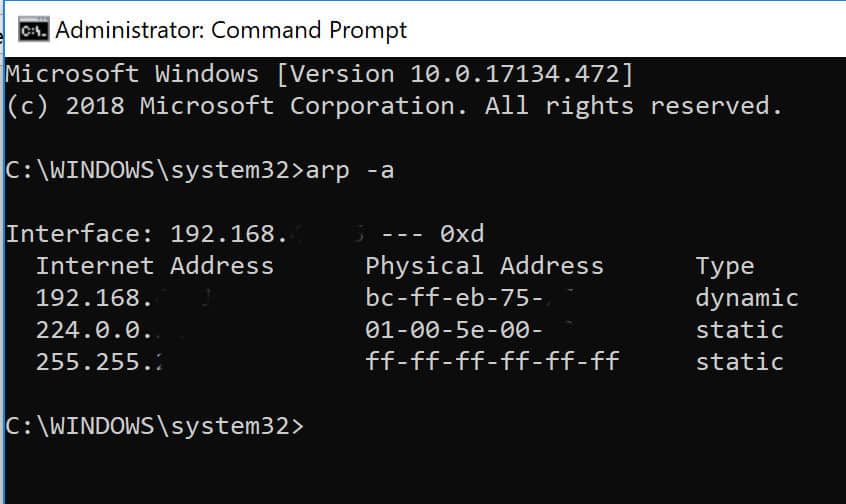
Task: Click the Internet Address column header
Action: click(x=155, y=266)
